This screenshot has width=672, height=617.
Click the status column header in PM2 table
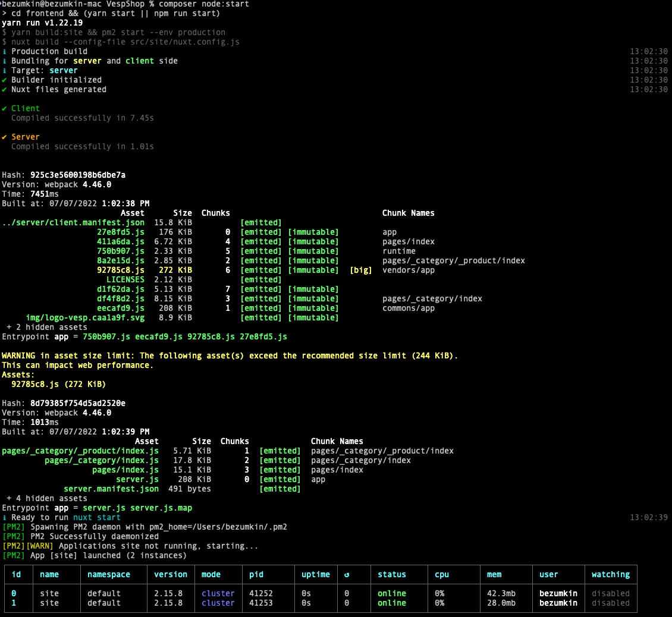[392, 575]
